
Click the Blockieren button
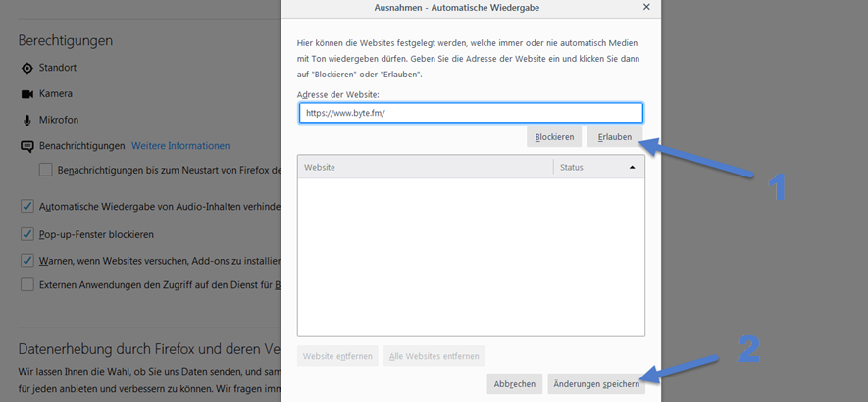tap(554, 137)
